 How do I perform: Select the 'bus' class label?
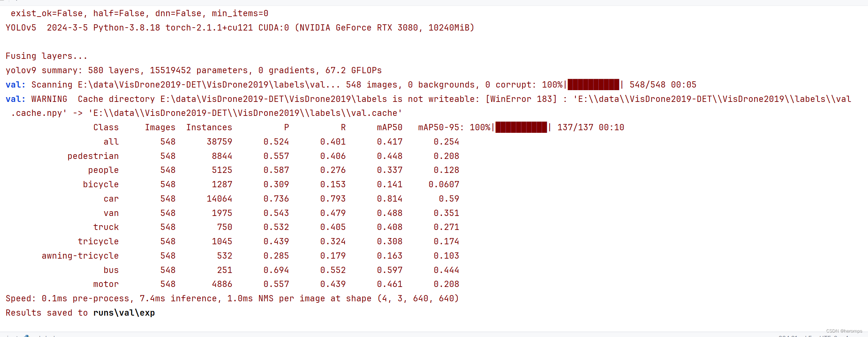[111, 270]
